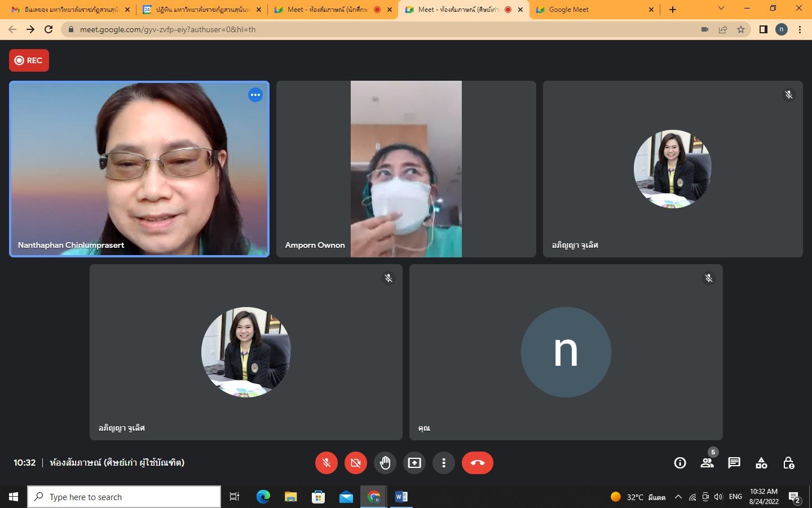This screenshot has height=508, width=812.
Task: Open the activities panel
Action: pos(761,463)
